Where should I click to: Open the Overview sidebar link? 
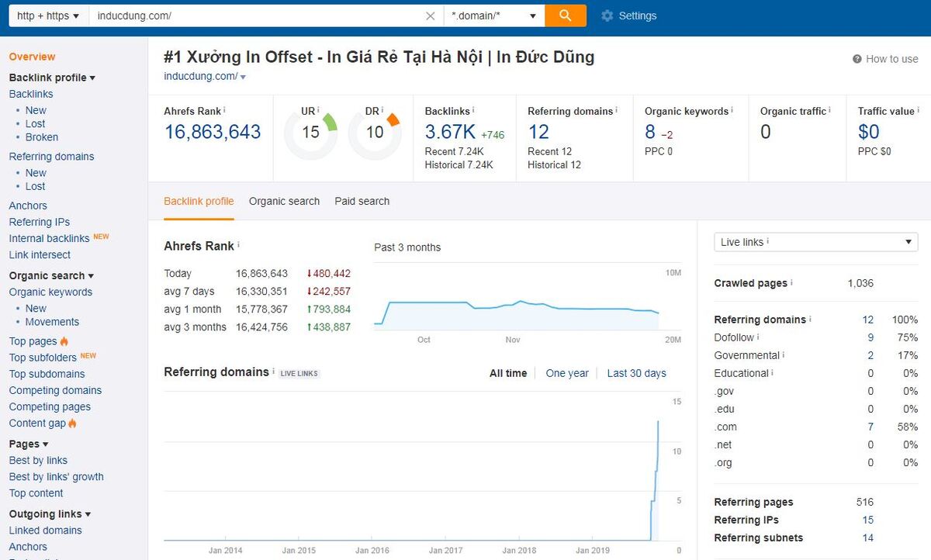[32, 57]
